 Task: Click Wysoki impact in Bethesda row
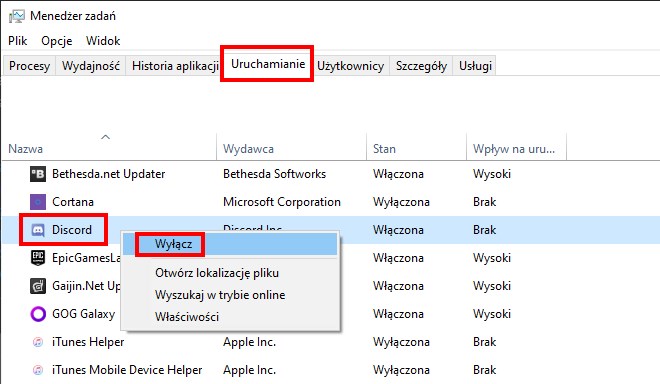click(492, 174)
